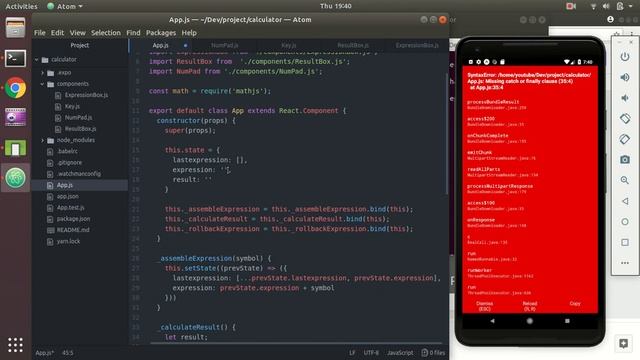Tap Dismiss on the red error screen
The image size is (640, 360).
click(x=484, y=306)
